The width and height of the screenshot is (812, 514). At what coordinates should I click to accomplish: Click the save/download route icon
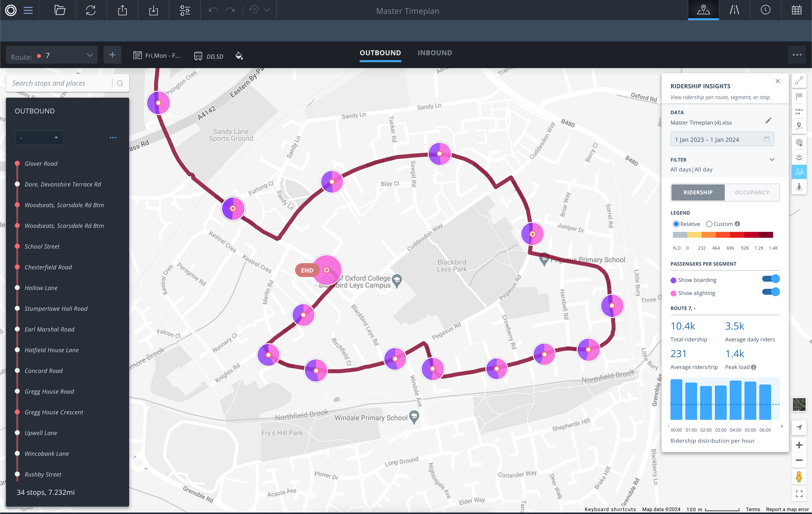(x=154, y=10)
